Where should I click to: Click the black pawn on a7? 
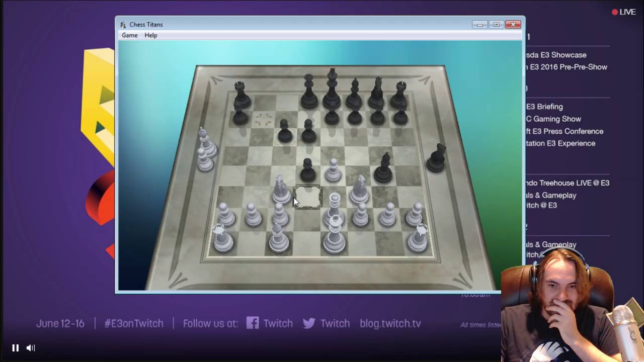pyautogui.click(x=240, y=116)
